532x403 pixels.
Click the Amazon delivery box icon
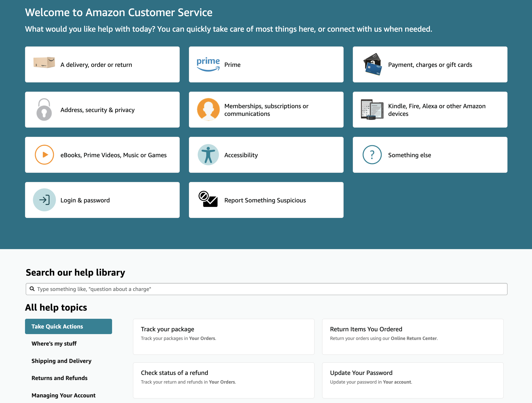click(x=44, y=63)
